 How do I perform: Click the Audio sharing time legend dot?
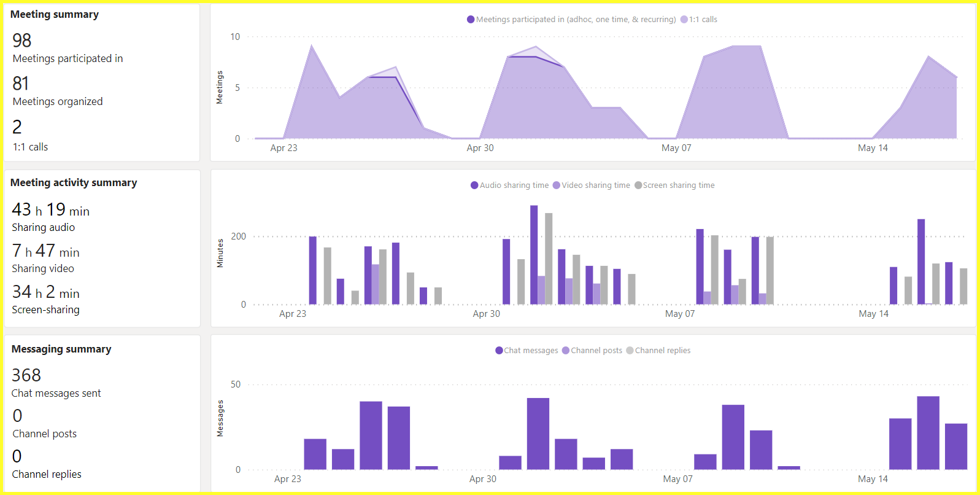pos(474,185)
